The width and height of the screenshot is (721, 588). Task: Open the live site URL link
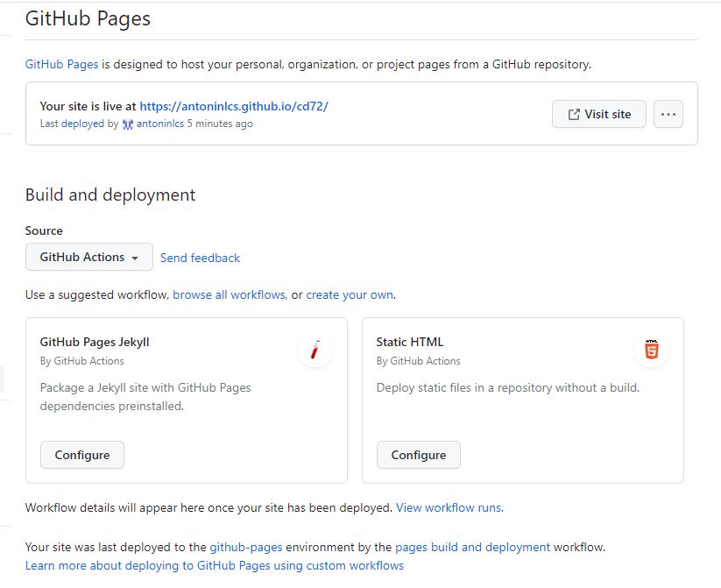(x=233, y=106)
